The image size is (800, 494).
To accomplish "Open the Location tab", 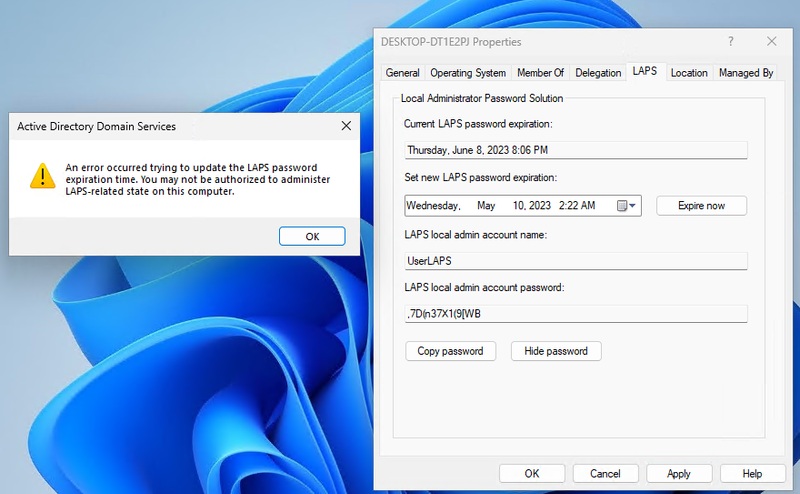I will [689, 72].
